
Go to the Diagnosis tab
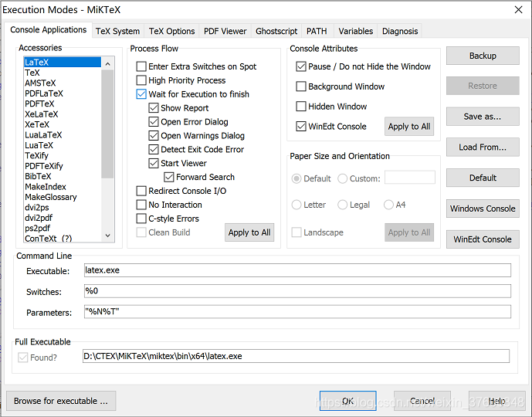(400, 31)
